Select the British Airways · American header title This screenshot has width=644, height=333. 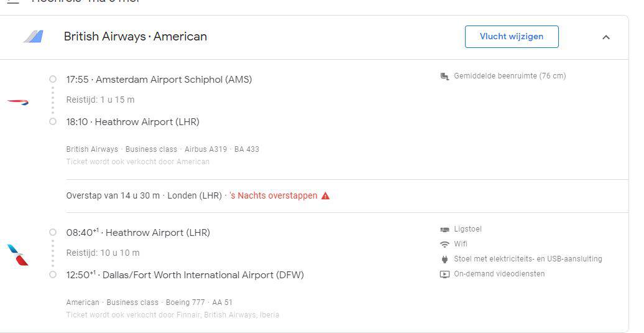[136, 37]
